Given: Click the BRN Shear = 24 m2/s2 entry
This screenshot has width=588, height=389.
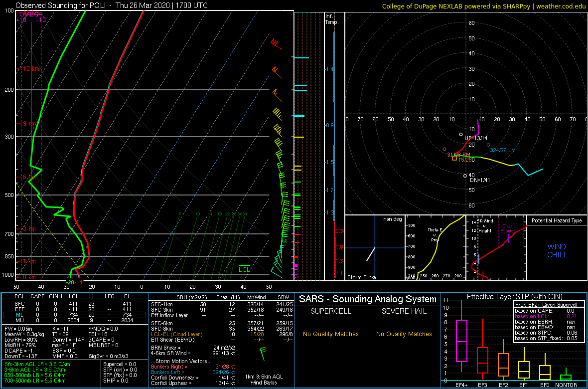Looking at the screenshot, I should click(x=193, y=347).
